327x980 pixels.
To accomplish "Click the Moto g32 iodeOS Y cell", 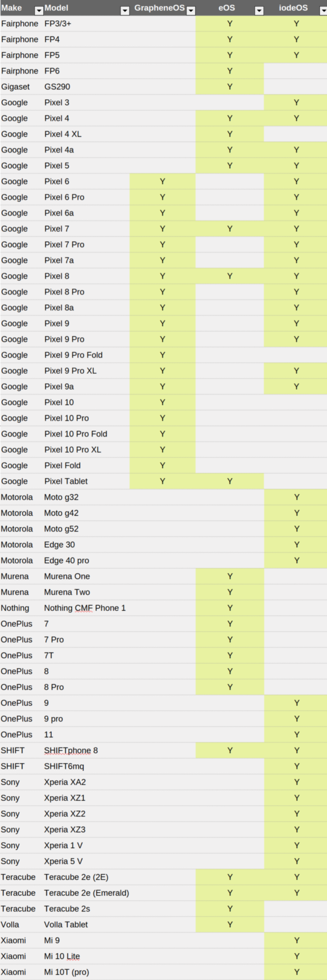I will coord(296,497).
